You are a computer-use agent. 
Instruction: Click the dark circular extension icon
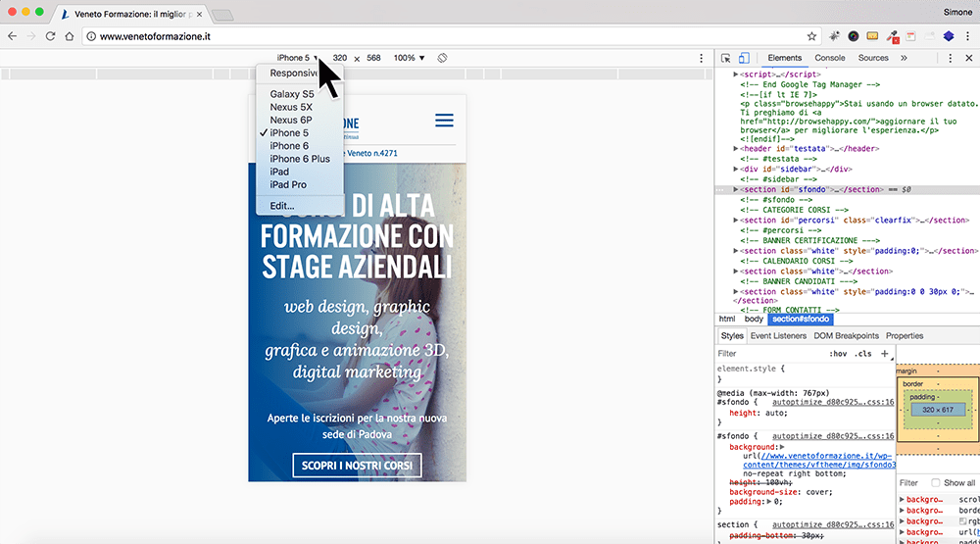(854, 36)
